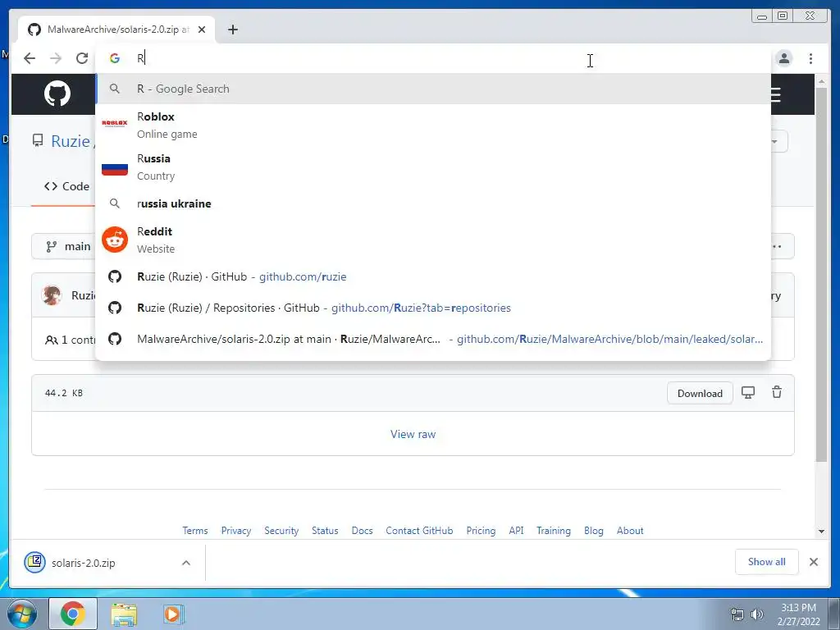This screenshot has height=630, width=840.
Task: Select the 'R - Google Search' suggestion
Action: [433, 89]
